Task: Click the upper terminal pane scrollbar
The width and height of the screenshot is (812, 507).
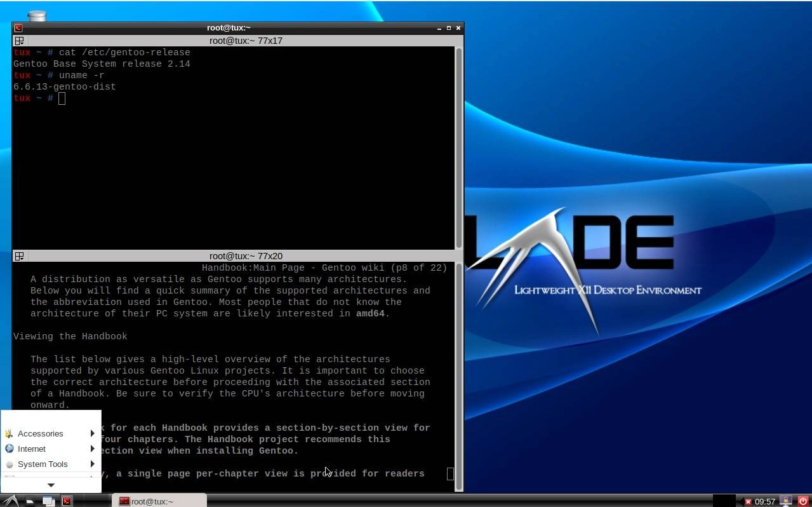Action: pyautogui.click(x=459, y=147)
